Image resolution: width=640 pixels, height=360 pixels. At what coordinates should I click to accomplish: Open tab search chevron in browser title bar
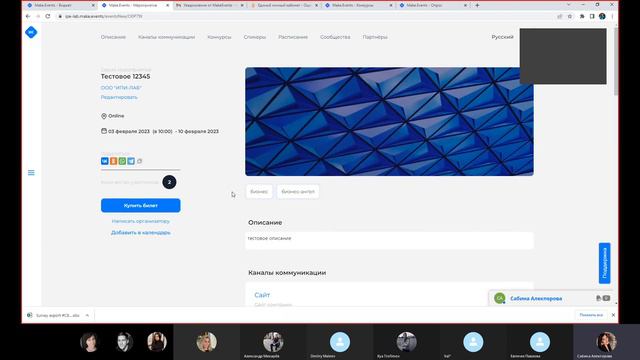(x=568, y=4)
